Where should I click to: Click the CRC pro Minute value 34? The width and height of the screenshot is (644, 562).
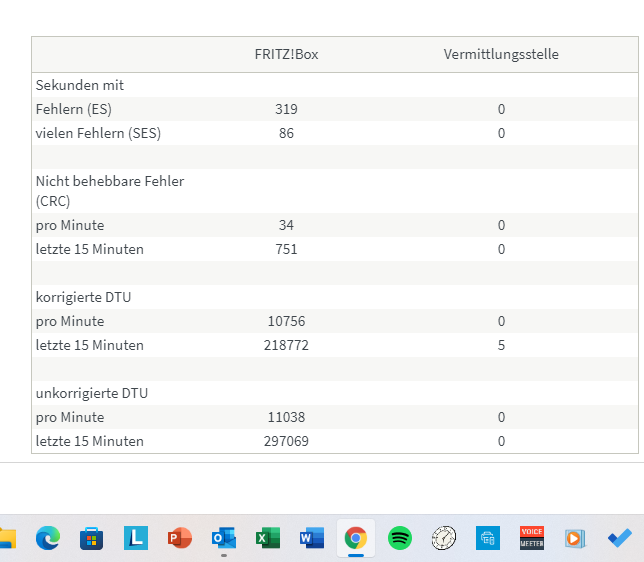[x=286, y=225]
